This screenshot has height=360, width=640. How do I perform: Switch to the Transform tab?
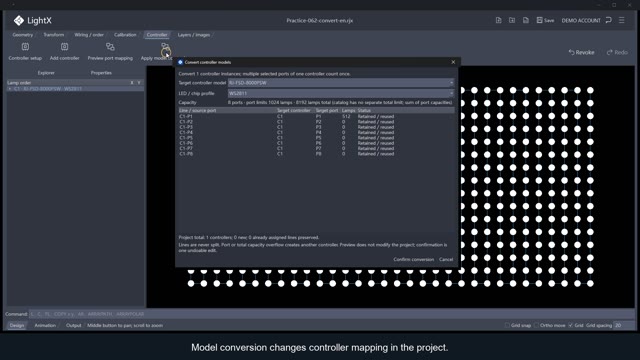coord(53,35)
